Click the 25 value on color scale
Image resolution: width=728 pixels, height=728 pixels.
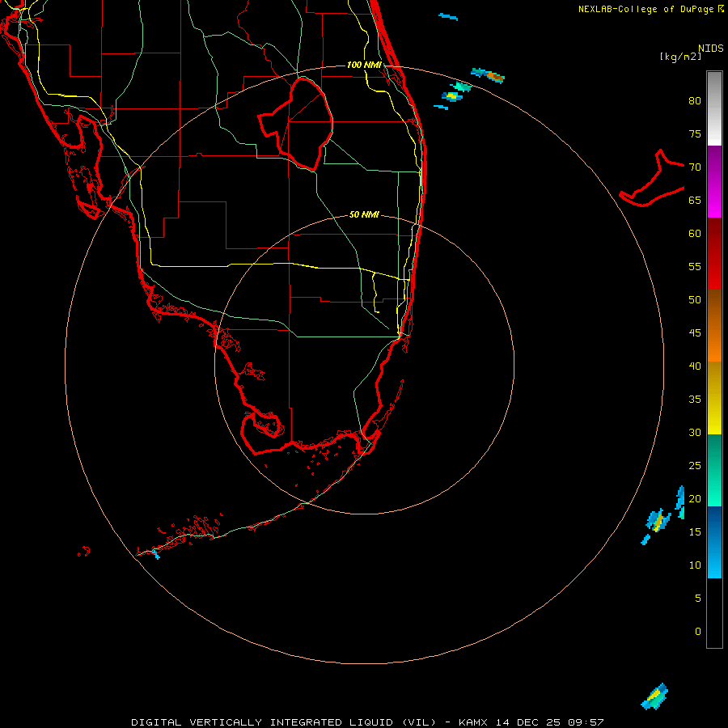click(x=695, y=466)
